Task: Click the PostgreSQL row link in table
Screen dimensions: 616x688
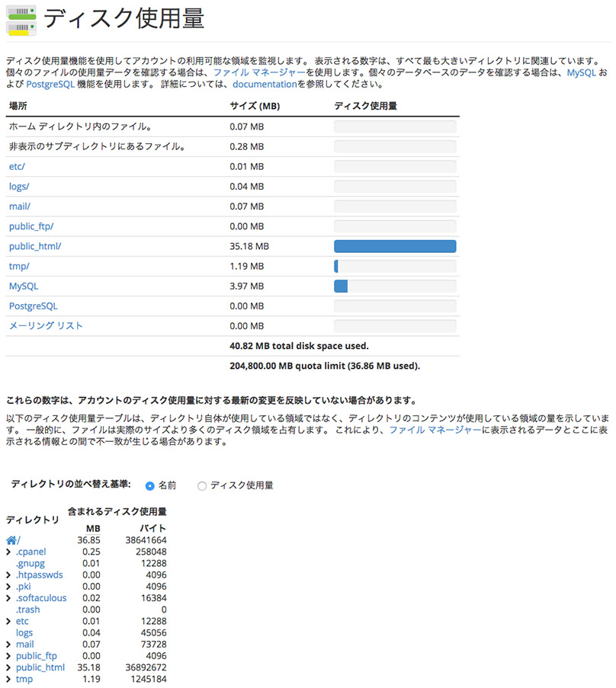Action: click(33, 306)
